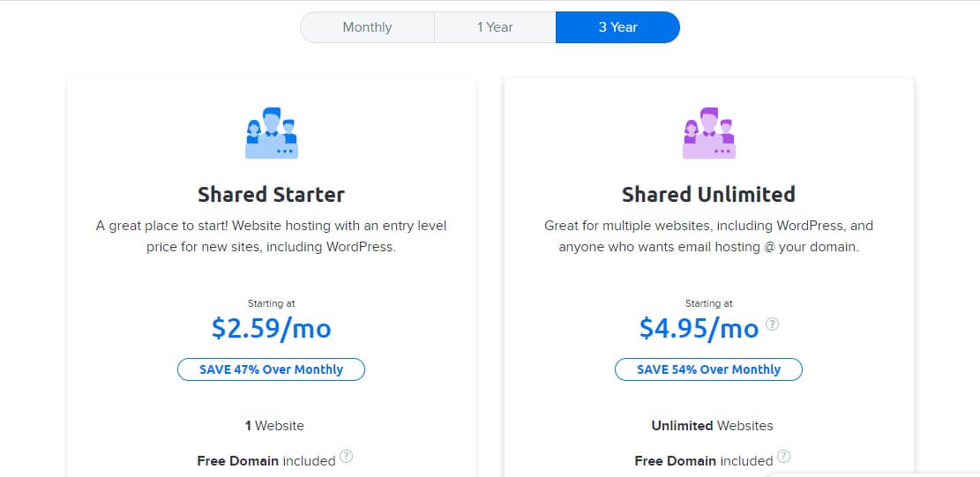
Task: Select the 1 Year billing option
Action: click(495, 27)
